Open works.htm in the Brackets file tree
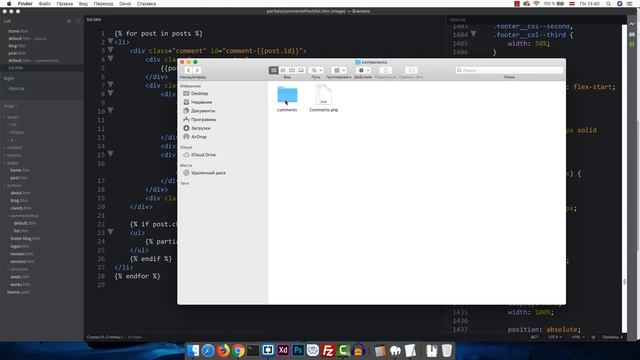Image resolution: width=640 pixels, height=360 pixels. (x=20, y=284)
